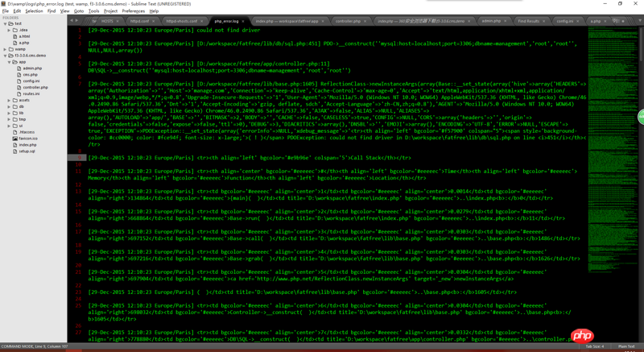Click line number 9 in the gutter
Screen dimensions: 644x352
point(80,158)
